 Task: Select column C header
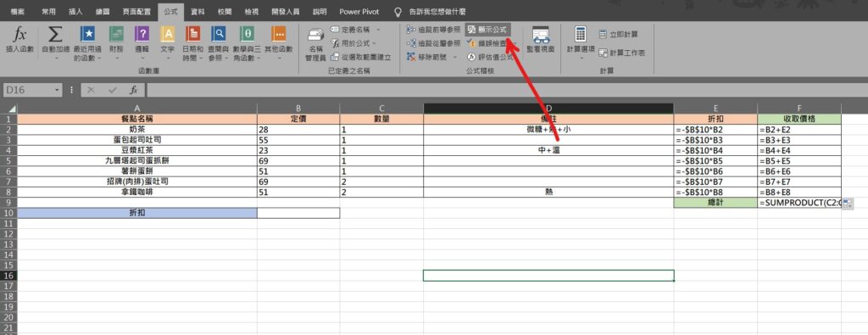(x=381, y=109)
